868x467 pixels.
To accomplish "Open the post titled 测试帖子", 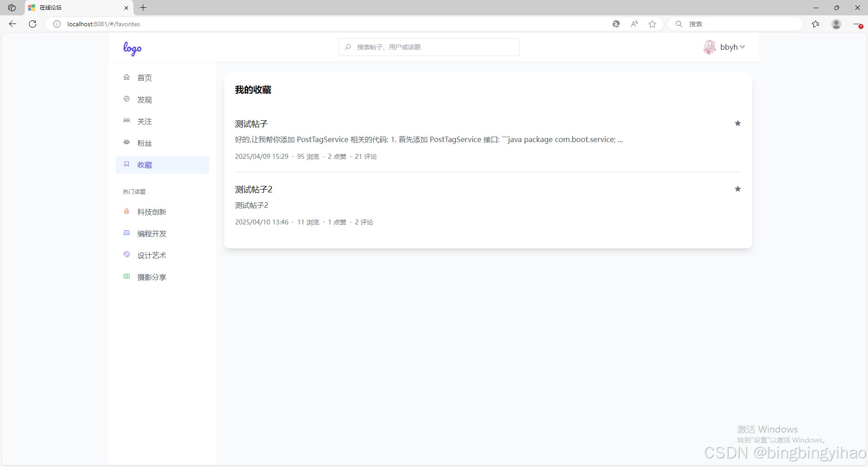I will click(x=251, y=124).
